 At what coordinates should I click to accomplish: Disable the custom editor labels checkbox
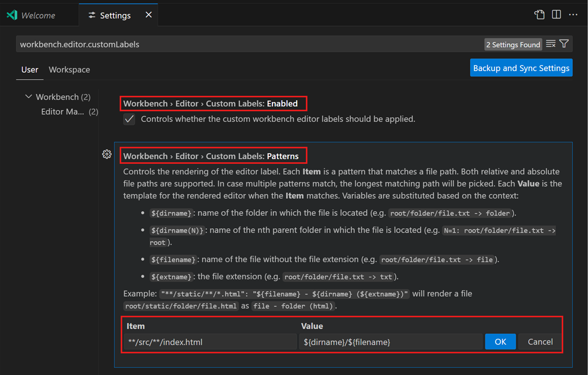coord(128,119)
